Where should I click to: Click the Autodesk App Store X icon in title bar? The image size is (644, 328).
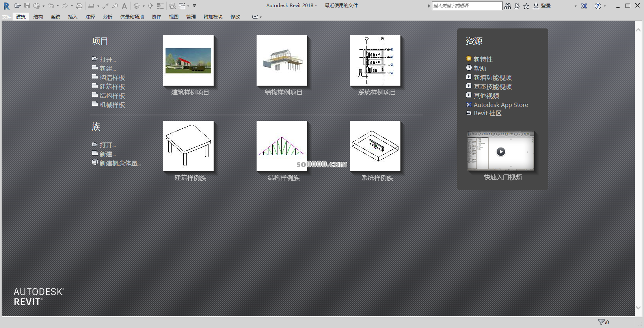584,6
